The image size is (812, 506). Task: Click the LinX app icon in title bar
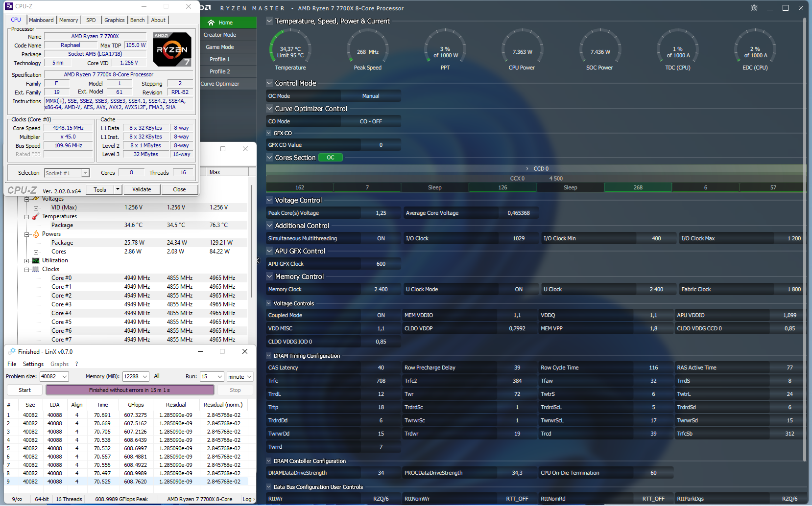[x=11, y=351]
